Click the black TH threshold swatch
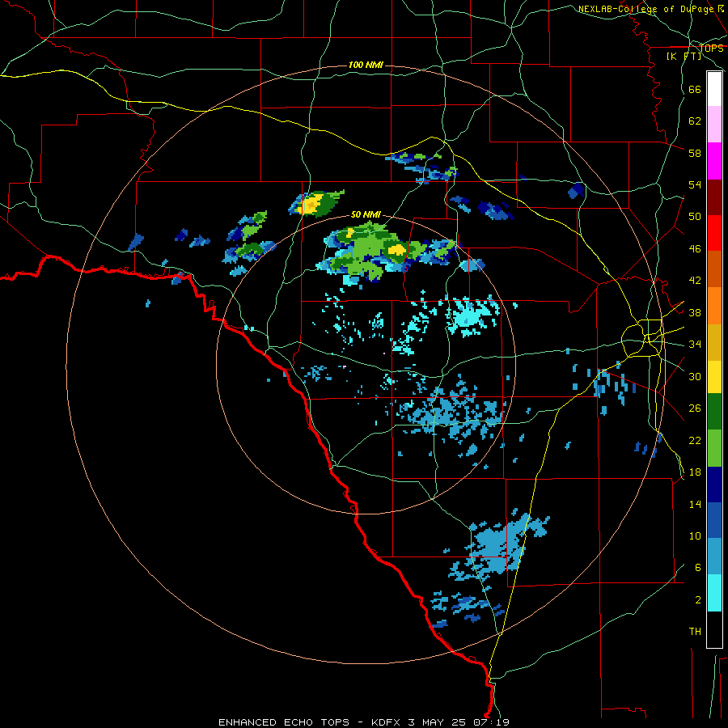Image resolution: width=728 pixels, height=728 pixels. point(714,629)
